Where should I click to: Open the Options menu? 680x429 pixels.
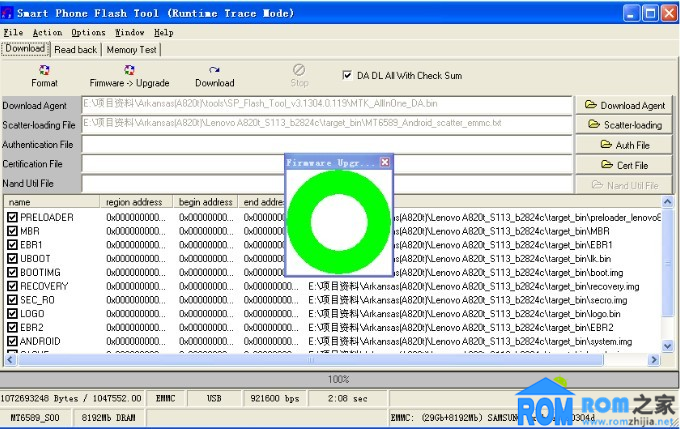(x=88, y=32)
